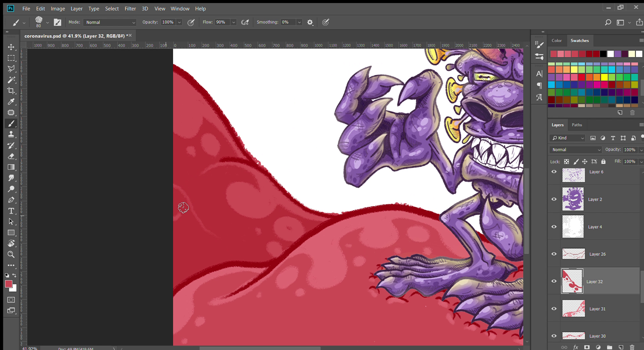
Task: Open the brush Mode dropdown
Action: click(110, 22)
